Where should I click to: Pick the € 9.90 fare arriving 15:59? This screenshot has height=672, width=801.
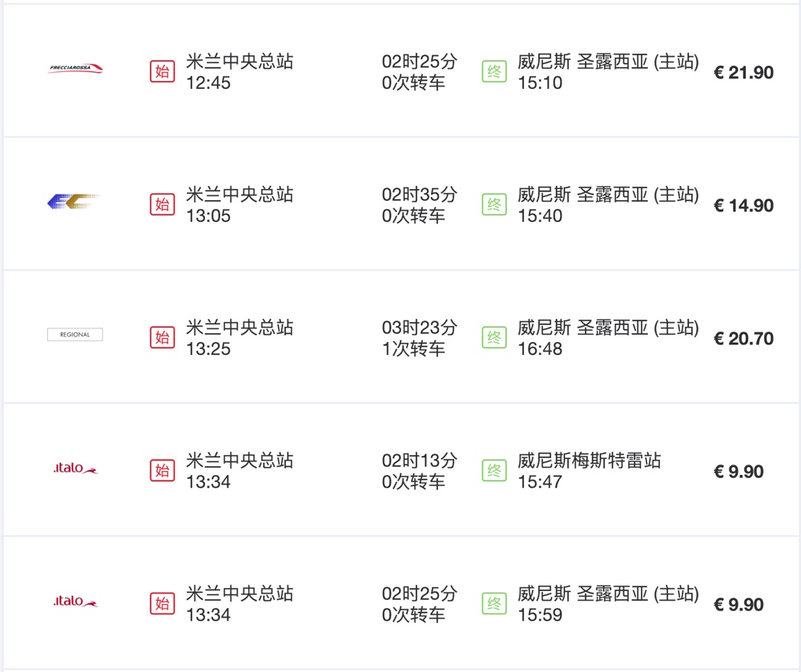[x=739, y=605]
